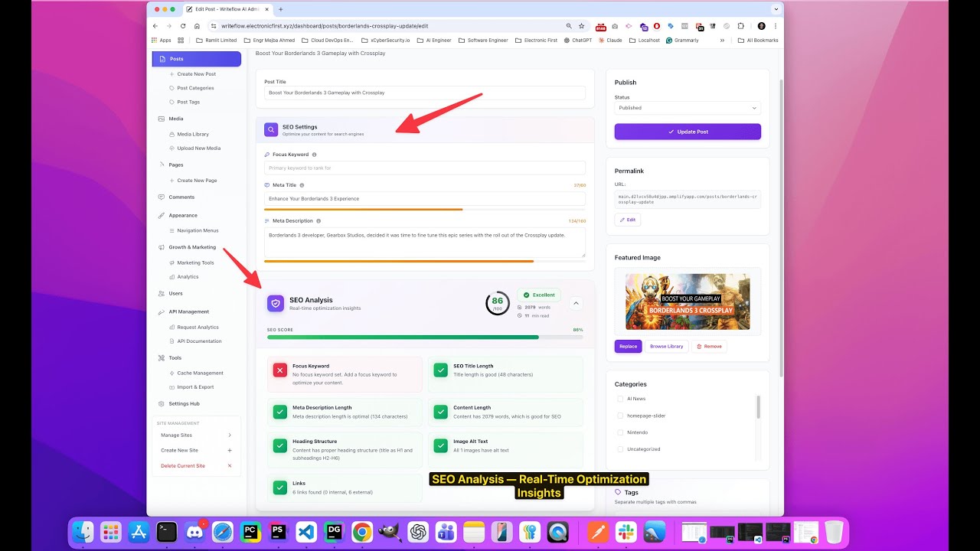Open Media Library
The height and width of the screenshot is (551, 980).
(x=193, y=134)
